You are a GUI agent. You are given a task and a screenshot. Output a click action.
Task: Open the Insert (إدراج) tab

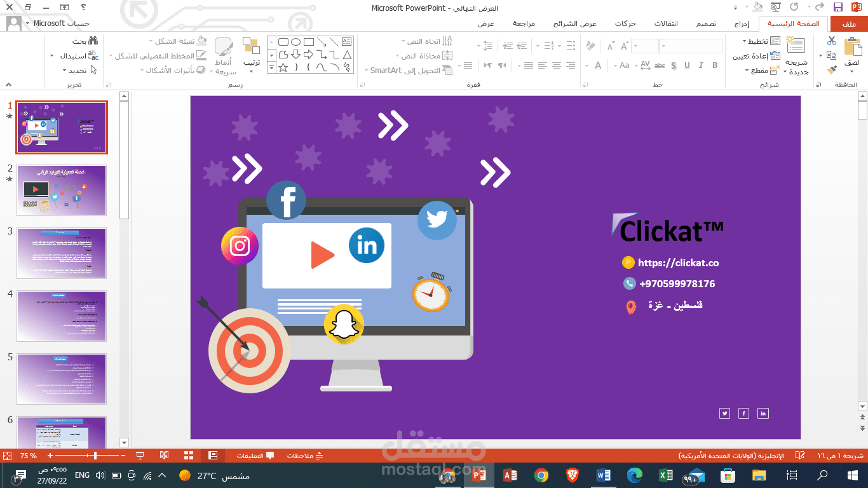[x=742, y=24]
